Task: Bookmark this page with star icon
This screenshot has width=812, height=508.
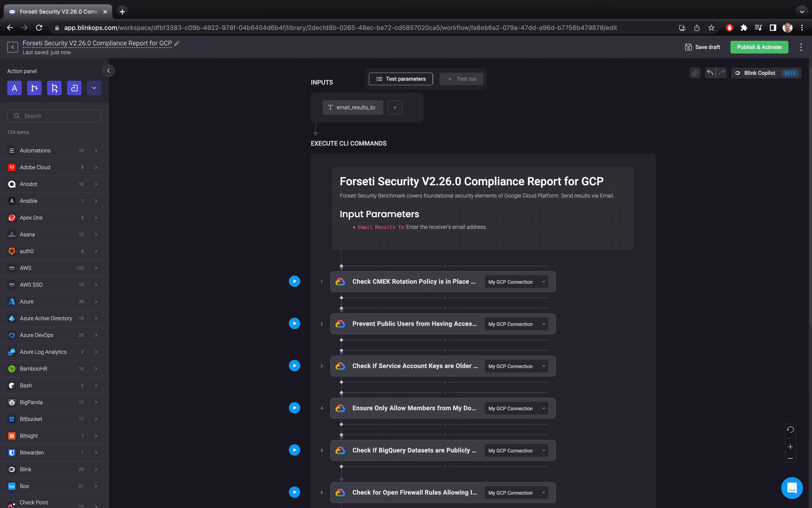Action: tap(711, 27)
